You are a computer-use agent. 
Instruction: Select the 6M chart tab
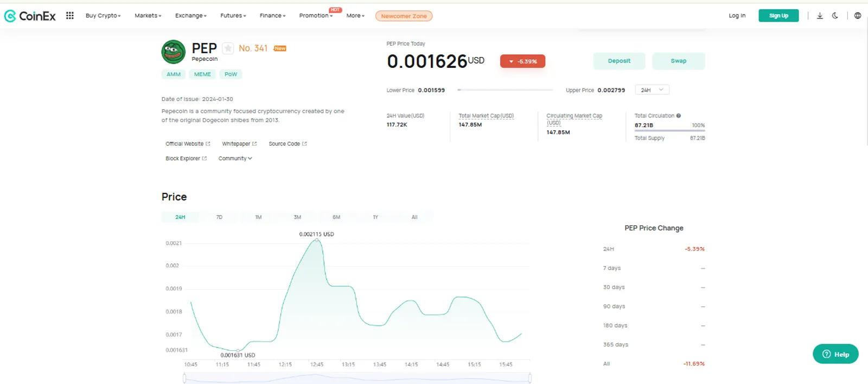(x=336, y=217)
